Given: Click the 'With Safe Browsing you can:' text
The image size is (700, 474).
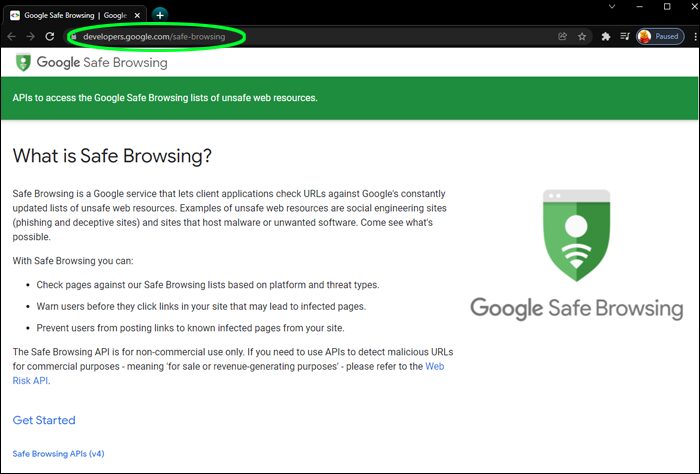Looking at the screenshot, I should (x=73, y=261).
